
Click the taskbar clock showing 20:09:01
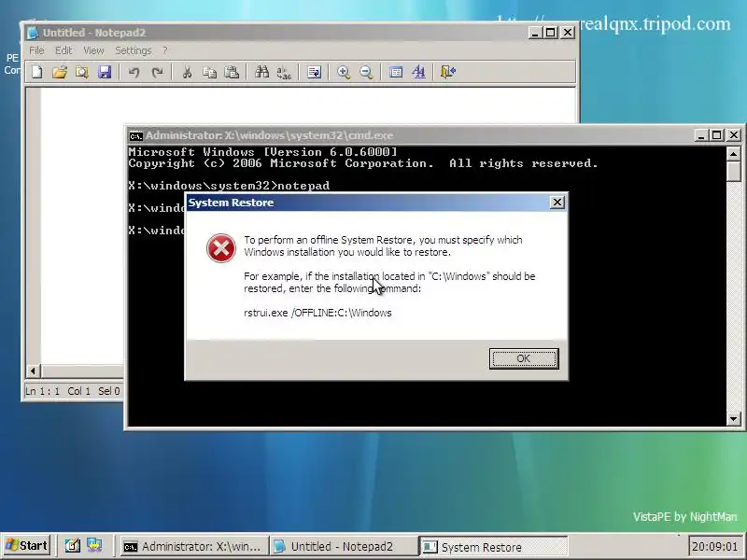pyautogui.click(x=714, y=546)
